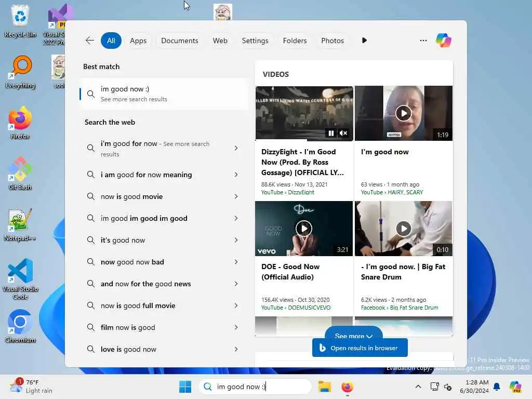Open Firefox from the taskbar
This screenshot has height=399, width=532.
coord(347,387)
